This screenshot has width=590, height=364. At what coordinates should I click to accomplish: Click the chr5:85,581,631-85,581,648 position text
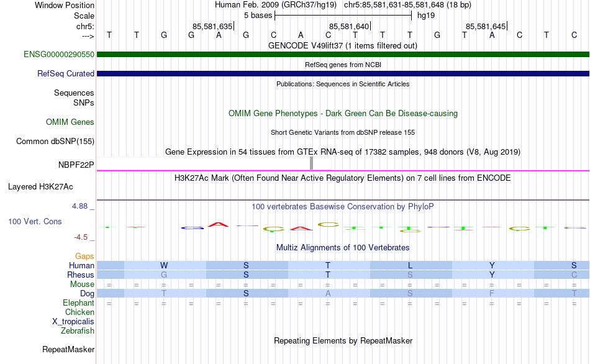[x=407, y=5]
